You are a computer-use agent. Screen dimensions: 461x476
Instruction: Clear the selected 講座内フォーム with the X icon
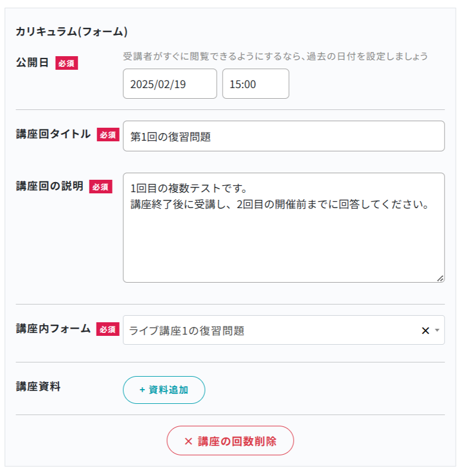(x=425, y=331)
